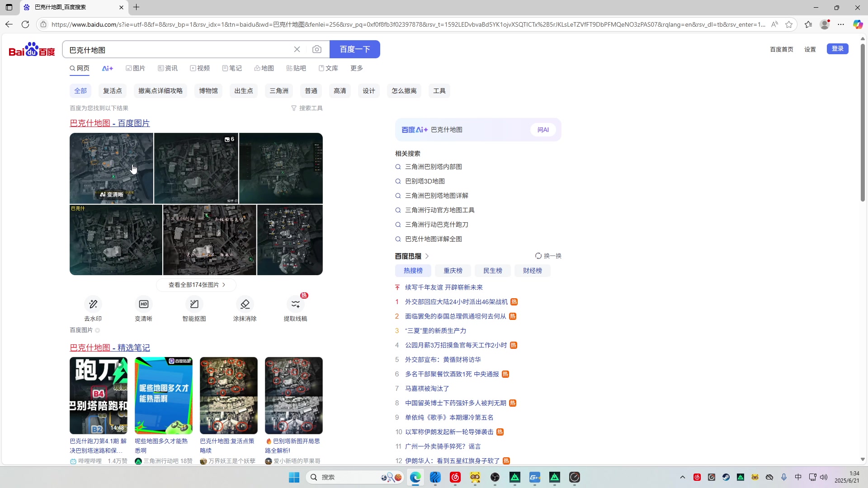Open Steam icon in system tray
868x488 pixels.
point(726,477)
